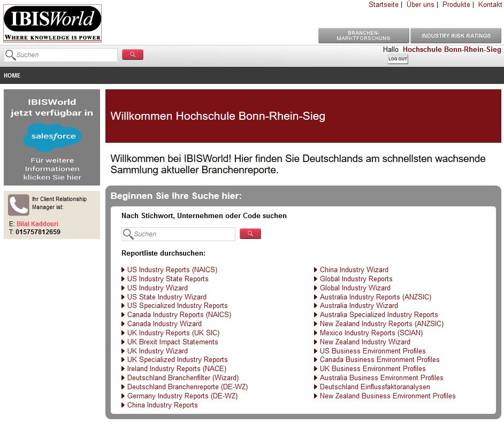This screenshot has height=424, width=504.
Task: Open UK Industry Reports (UK SIC)
Action: pyautogui.click(x=173, y=333)
